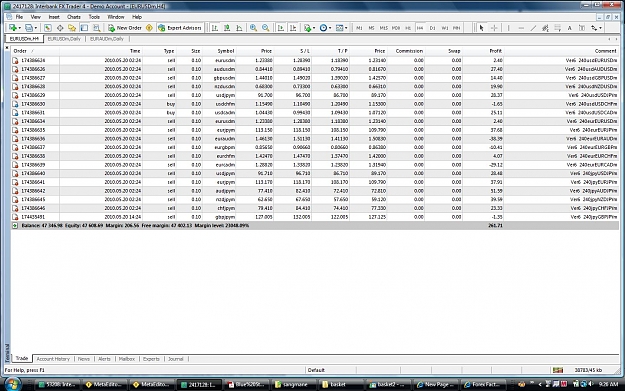Toggle the M5 timeframe button

point(371,28)
